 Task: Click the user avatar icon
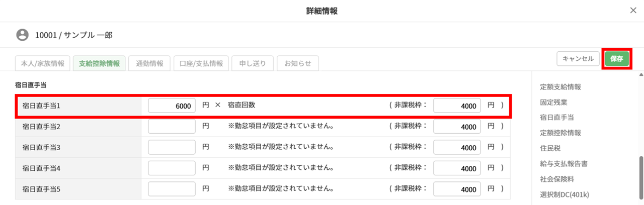22,35
